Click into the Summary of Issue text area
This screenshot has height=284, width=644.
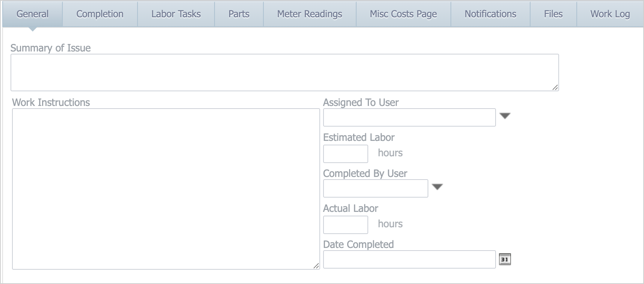[284, 73]
